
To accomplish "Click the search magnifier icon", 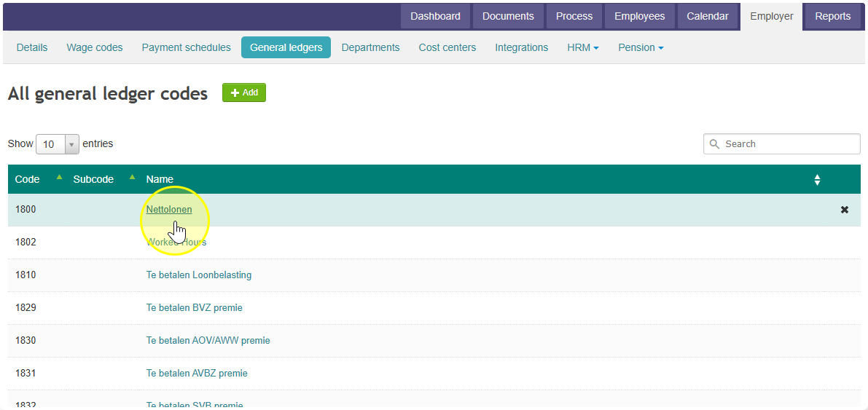I will [715, 144].
